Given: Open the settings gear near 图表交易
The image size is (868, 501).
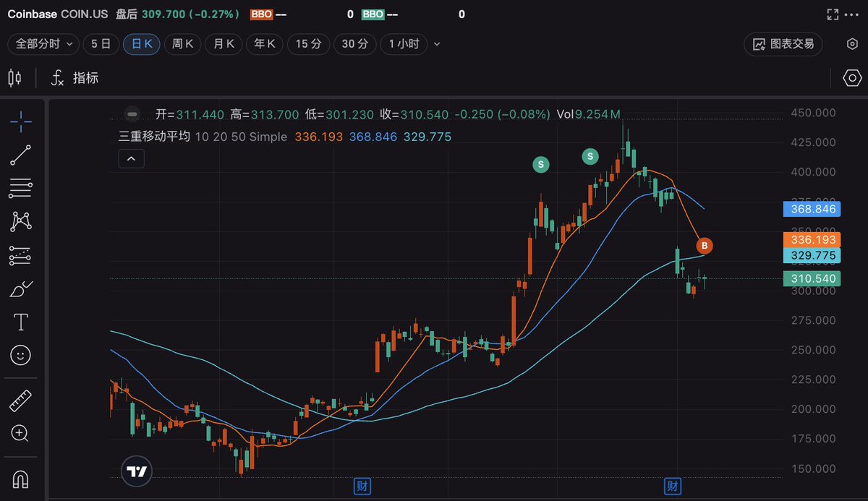Looking at the screenshot, I should [852, 44].
